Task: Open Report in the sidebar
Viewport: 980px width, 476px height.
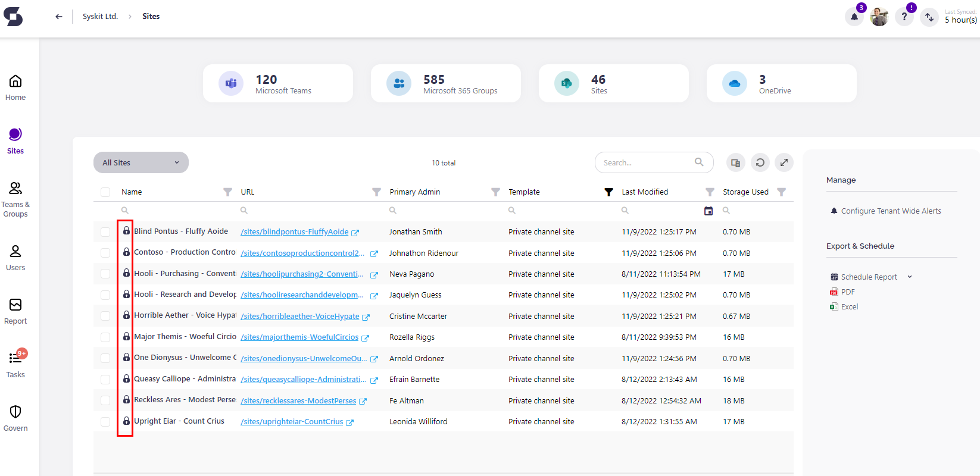Action: 15,311
